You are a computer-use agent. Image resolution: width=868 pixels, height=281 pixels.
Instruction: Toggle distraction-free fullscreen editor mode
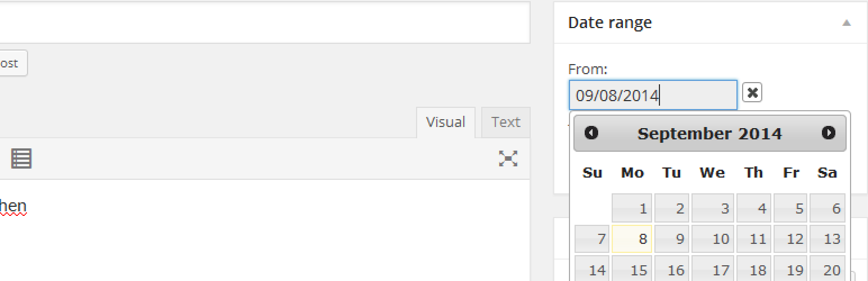coord(508,159)
